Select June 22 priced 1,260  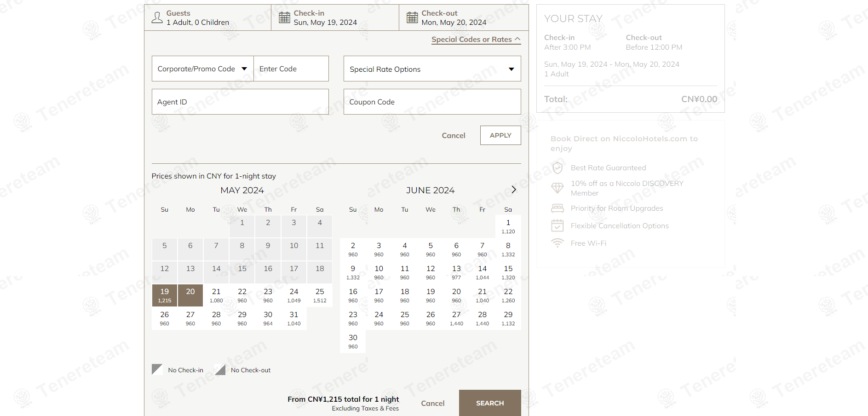point(508,295)
